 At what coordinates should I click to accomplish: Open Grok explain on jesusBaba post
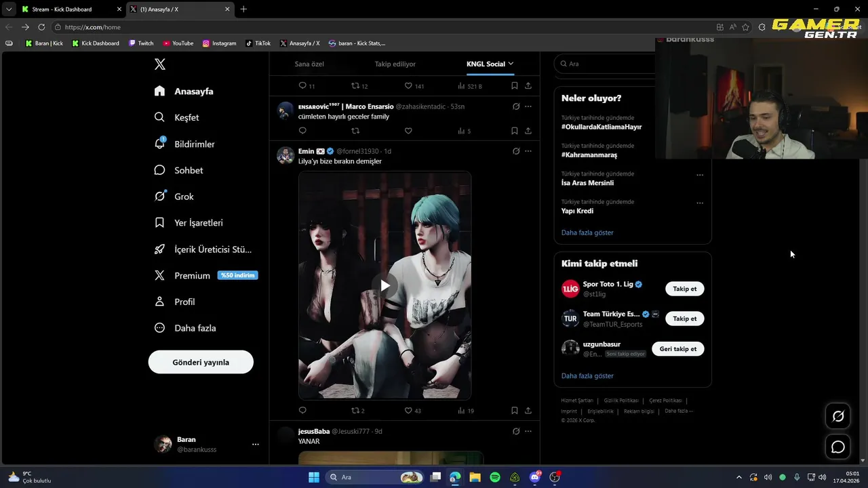[x=516, y=431]
